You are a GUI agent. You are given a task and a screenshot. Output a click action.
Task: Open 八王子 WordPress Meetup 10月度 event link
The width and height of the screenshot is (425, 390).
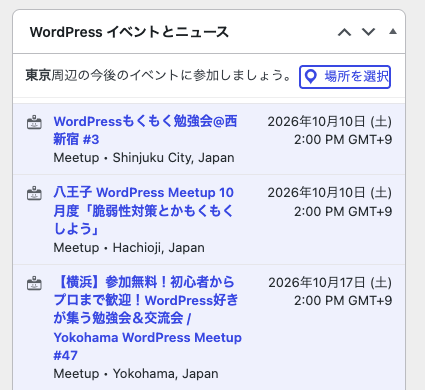point(144,211)
